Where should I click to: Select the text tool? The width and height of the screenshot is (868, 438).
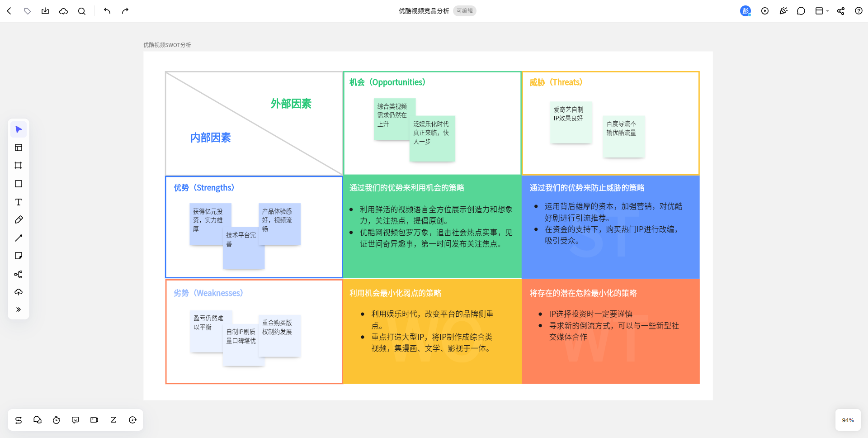pos(19,202)
